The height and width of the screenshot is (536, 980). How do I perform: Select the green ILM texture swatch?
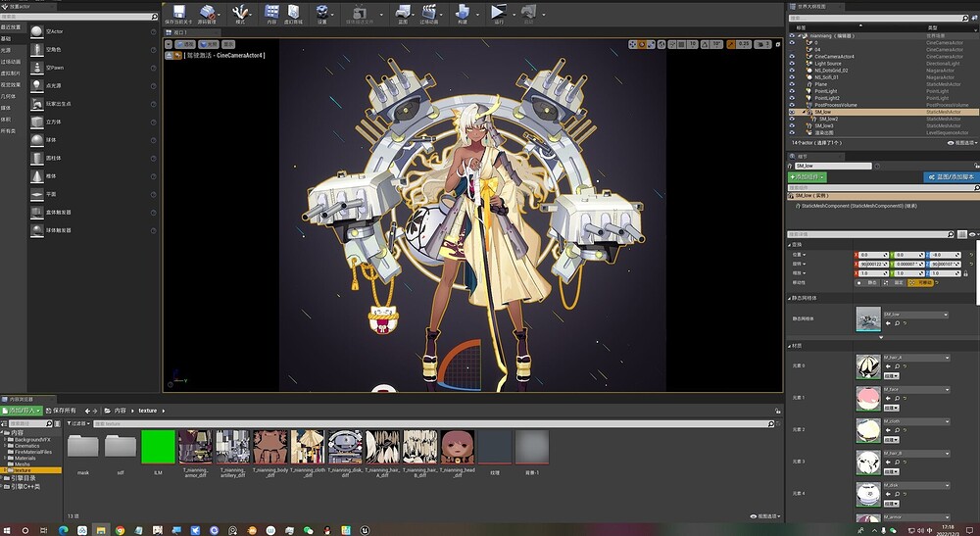pos(158,447)
